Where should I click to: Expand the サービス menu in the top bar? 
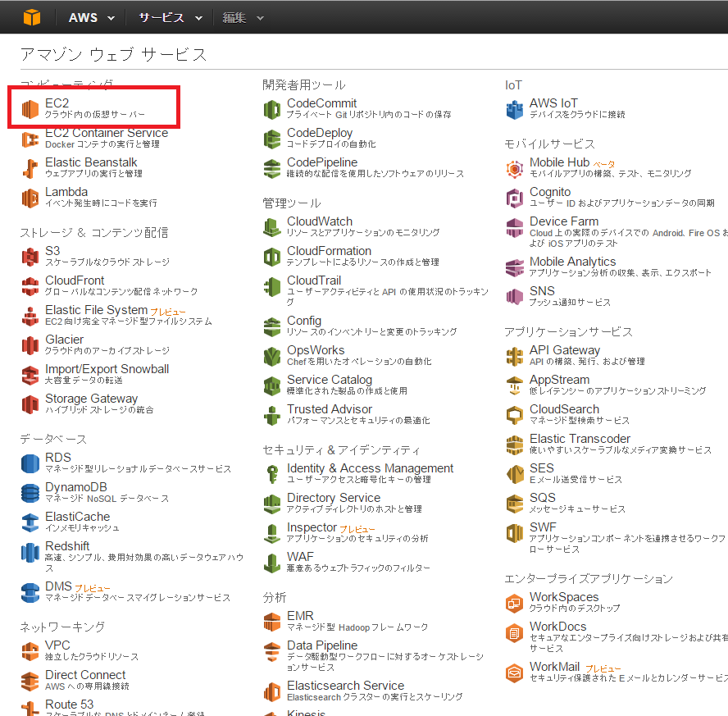pyautogui.click(x=171, y=18)
